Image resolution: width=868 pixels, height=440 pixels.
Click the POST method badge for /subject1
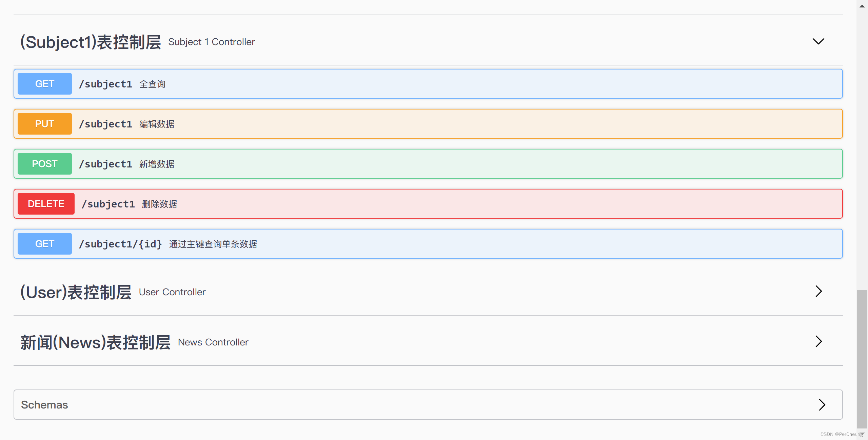point(44,164)
